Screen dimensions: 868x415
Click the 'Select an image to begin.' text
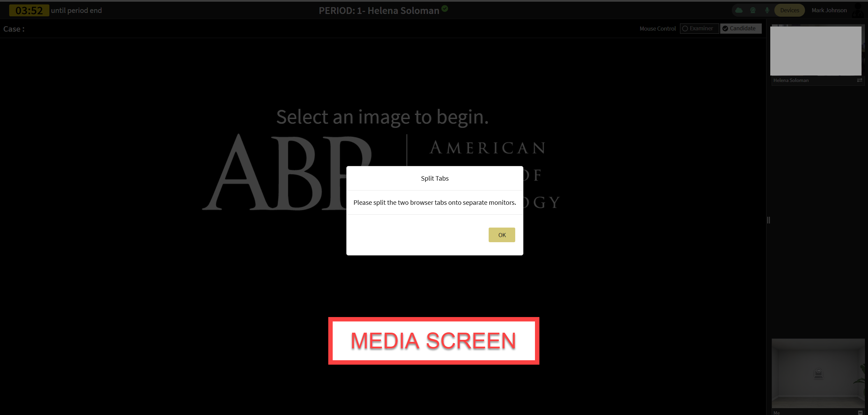(382, 117)
